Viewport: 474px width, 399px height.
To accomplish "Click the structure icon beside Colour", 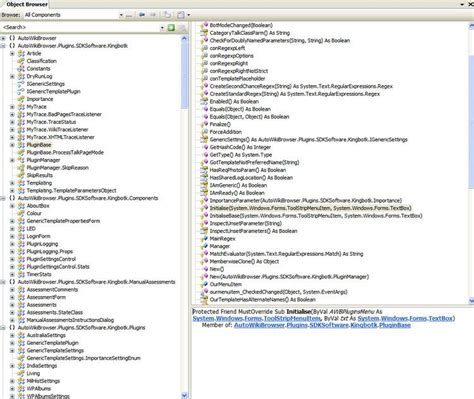I will 21,213.
